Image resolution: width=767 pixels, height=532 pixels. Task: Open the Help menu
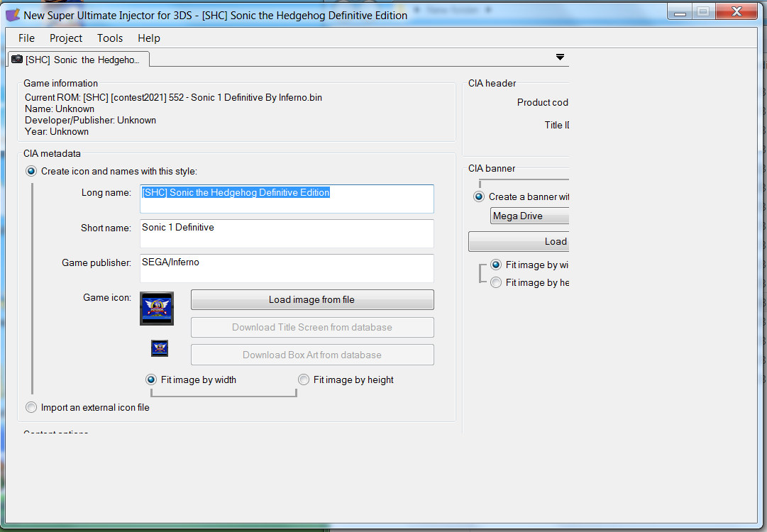149,38
